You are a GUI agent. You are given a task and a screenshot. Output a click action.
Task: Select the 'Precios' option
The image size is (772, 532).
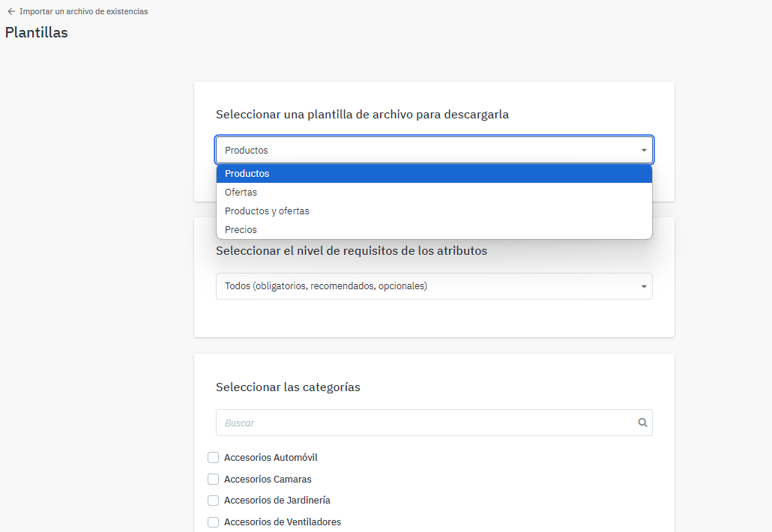pyautogui.click(x=434, y=229)
